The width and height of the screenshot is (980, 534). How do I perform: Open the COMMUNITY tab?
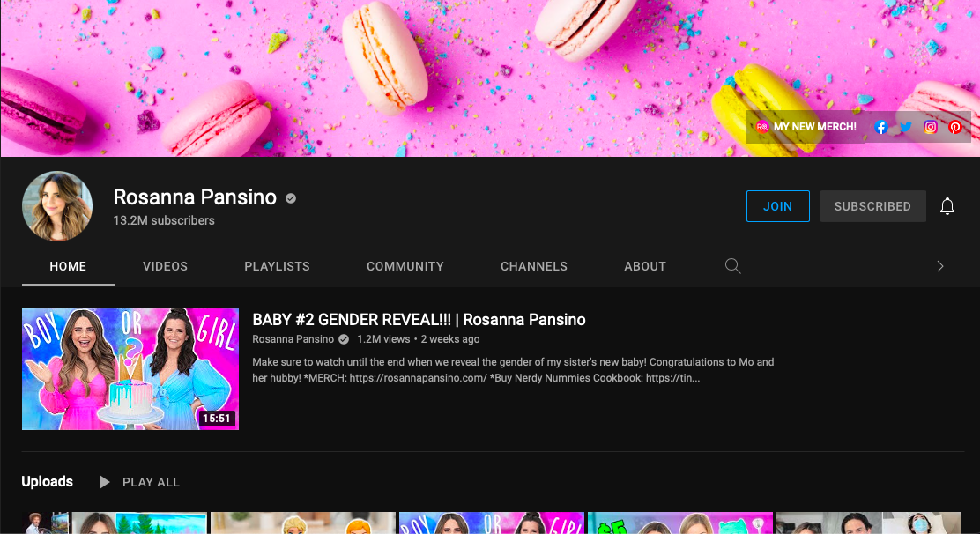pos(405,266)
